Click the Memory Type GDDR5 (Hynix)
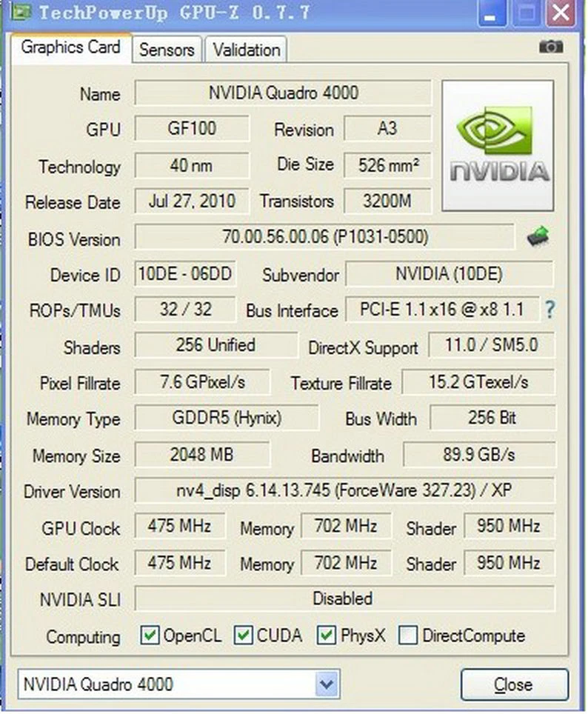Image resolution: width=588 pixels, height=714 pixels. (227, 418)
